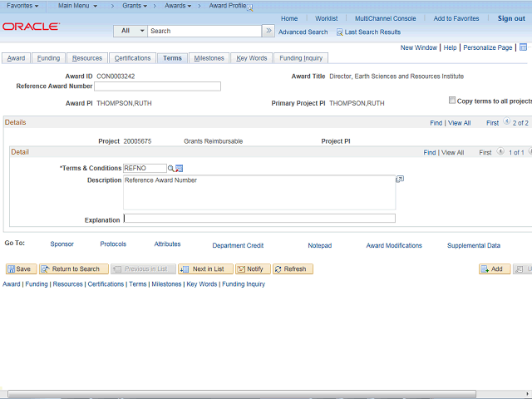Click Personalize Page link
The height and width of the screenshot is (399, 532).
[488, 48]
